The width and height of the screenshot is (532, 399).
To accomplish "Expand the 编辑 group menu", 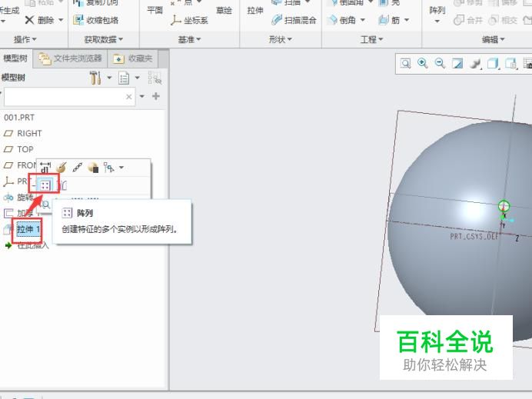I will click(x=494, y=40).
